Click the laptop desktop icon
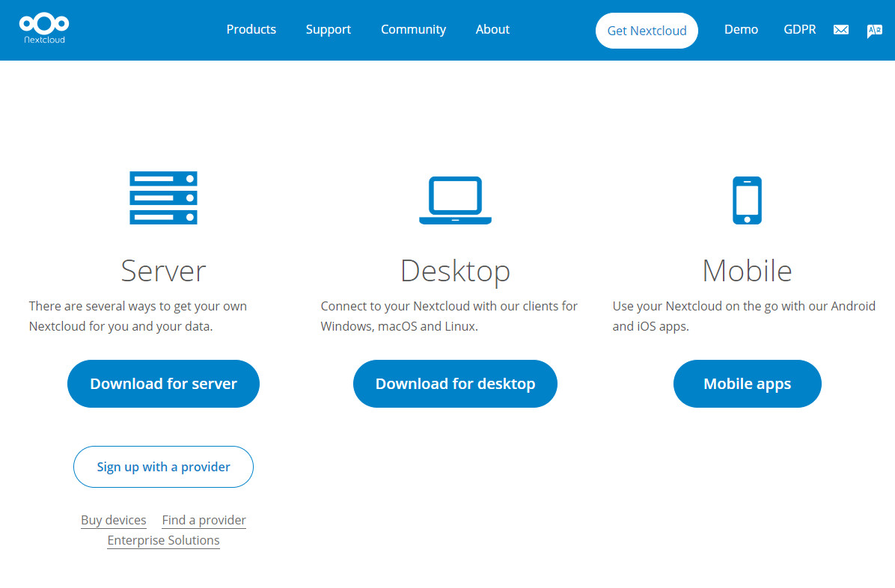 pyautogui.click(x=455, y=200)
